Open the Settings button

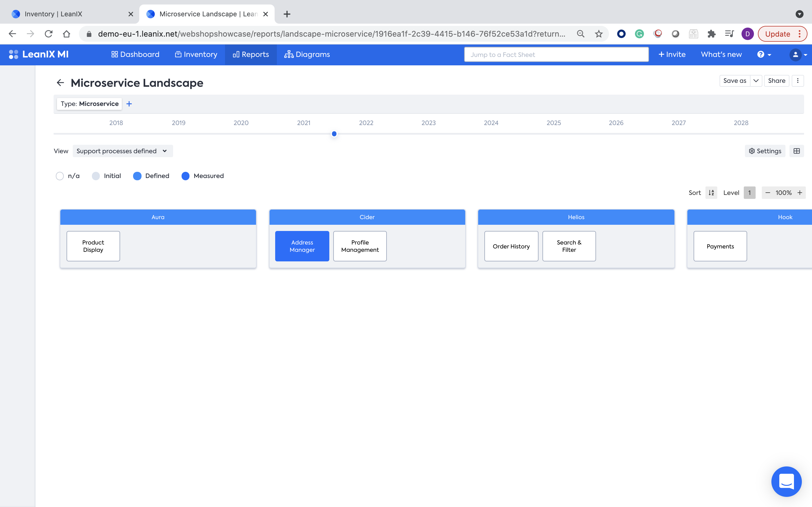(x=765, y=151)
